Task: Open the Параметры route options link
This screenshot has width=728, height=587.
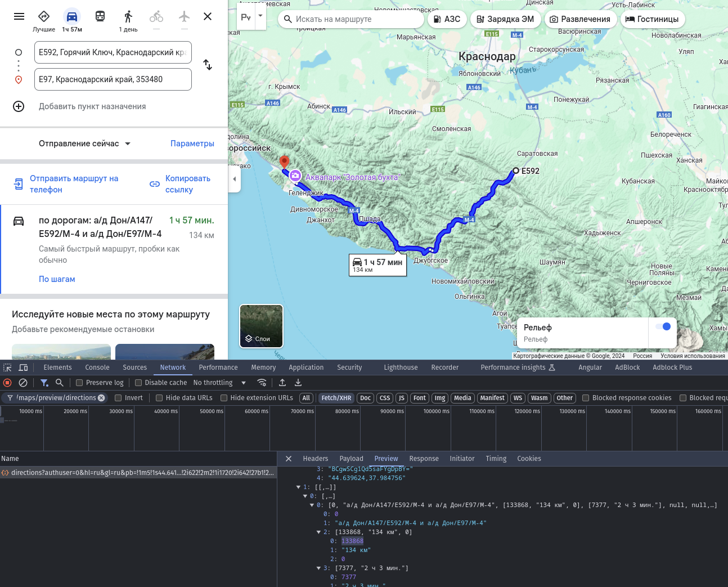Action: (x=192, y=144)
